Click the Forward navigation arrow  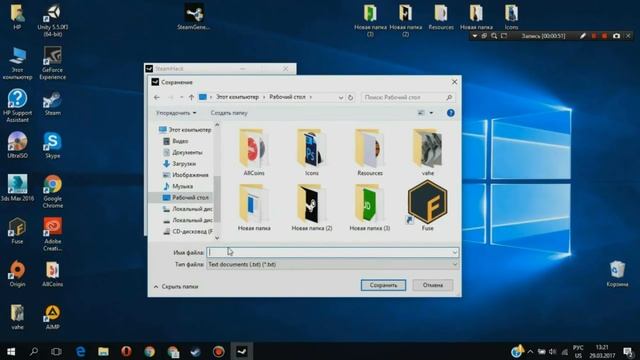coord(171,98)
